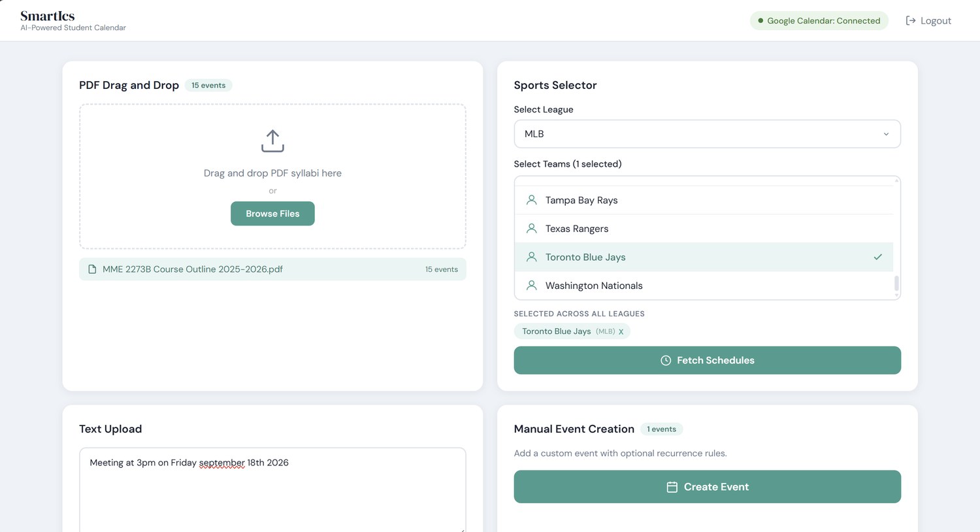This screenshot has height=532, width=980.
Task: Click the PDF document icon beside MME 2273B file
Action: click(x=92, y=269)
